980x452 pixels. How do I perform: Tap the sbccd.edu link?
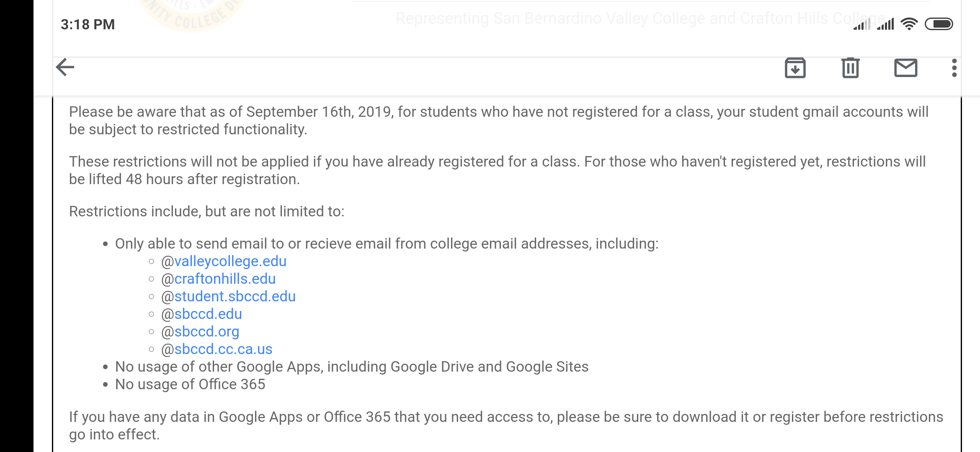[208, 314]
